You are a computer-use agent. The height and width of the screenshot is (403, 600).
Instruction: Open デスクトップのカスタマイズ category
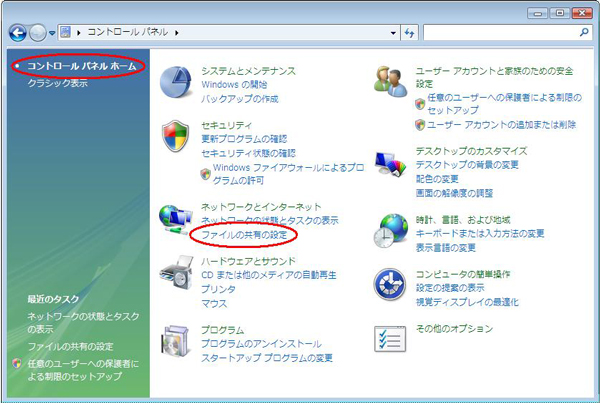click(x=471, y=151)
